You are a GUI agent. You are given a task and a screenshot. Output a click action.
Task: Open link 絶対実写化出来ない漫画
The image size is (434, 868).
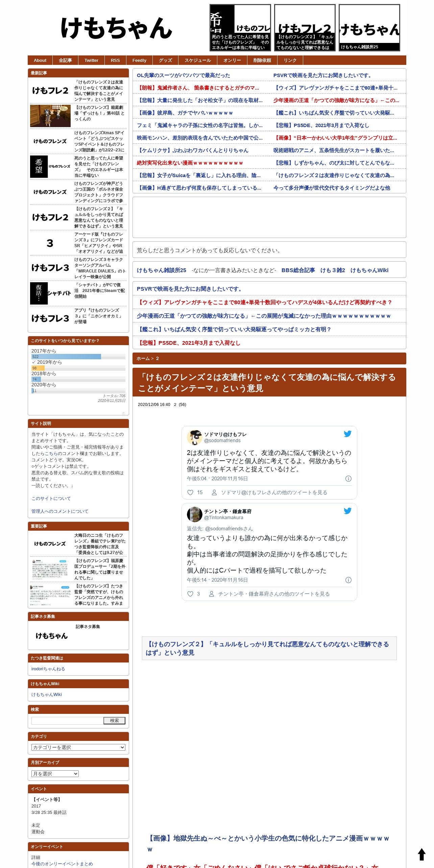(190, 163)
